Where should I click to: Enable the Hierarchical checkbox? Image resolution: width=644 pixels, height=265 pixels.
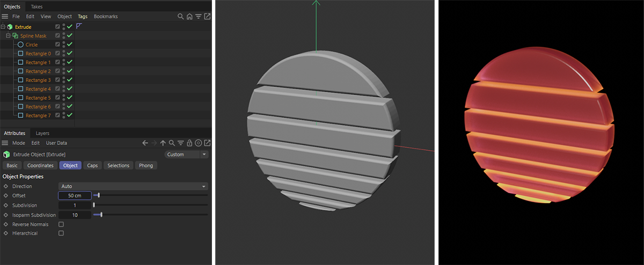pos(61,233)
